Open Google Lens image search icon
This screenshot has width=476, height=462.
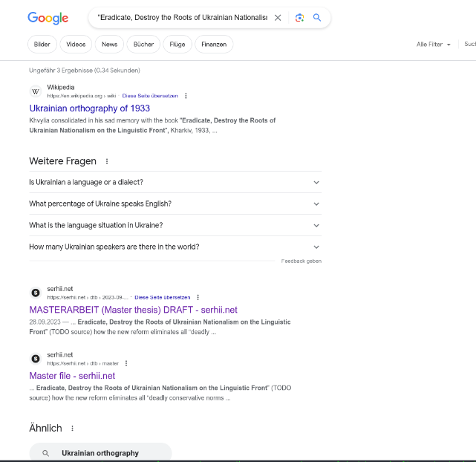(x=299, y=18)
